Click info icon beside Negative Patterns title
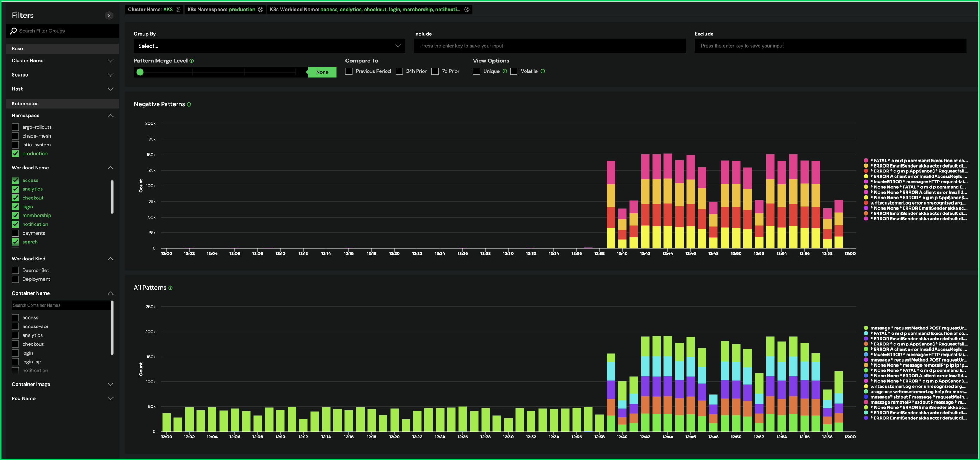980x460 pixels. pos(189,104)
